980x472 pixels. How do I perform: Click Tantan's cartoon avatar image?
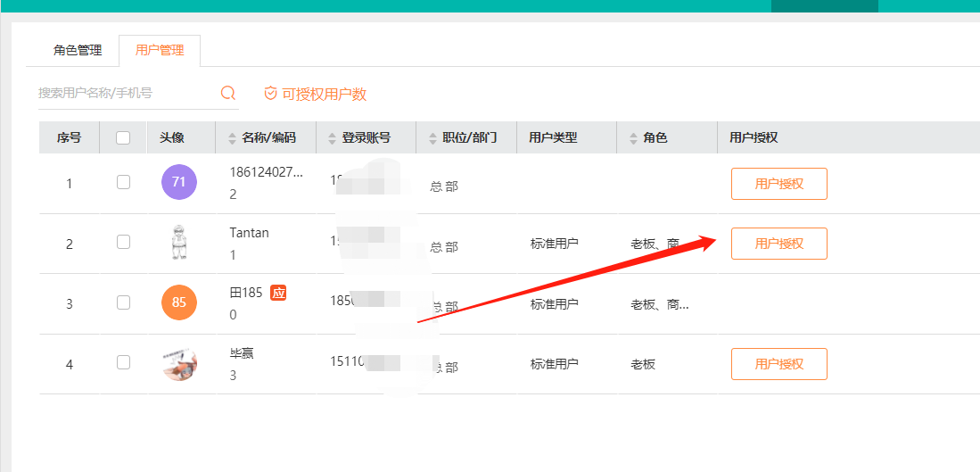pos(179,243)
